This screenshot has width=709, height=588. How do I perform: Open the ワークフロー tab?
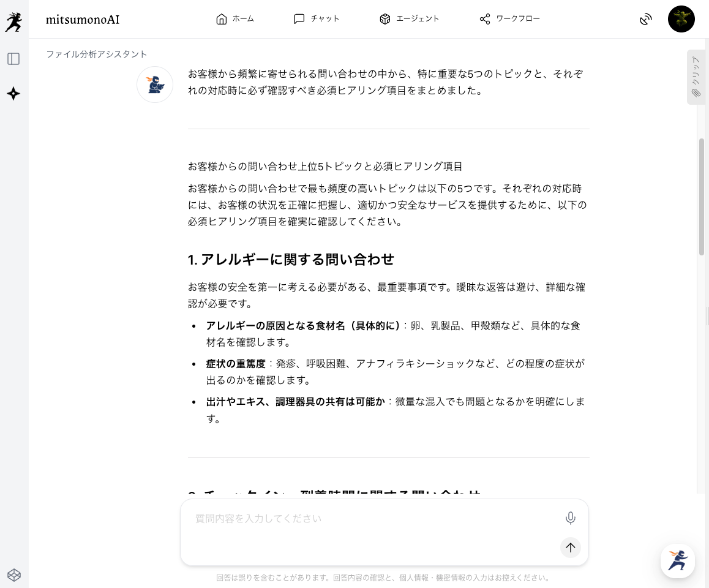(510, 19)
